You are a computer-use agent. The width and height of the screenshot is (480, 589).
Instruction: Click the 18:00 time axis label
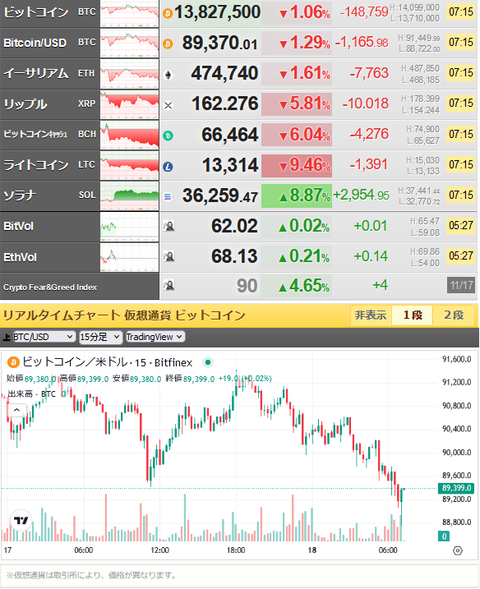[236, 550]
